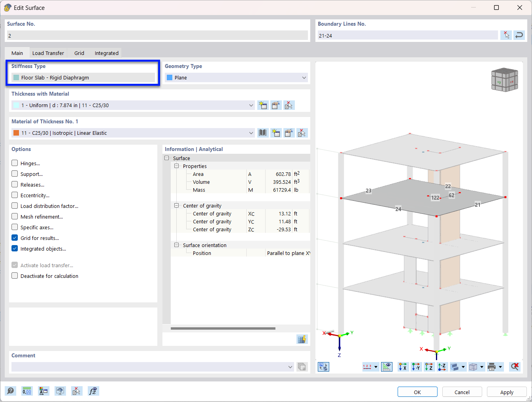Viewport: 532px width, 402px height.
Task: Uncheck Grid for results option
Action: [x=15, y=238]
